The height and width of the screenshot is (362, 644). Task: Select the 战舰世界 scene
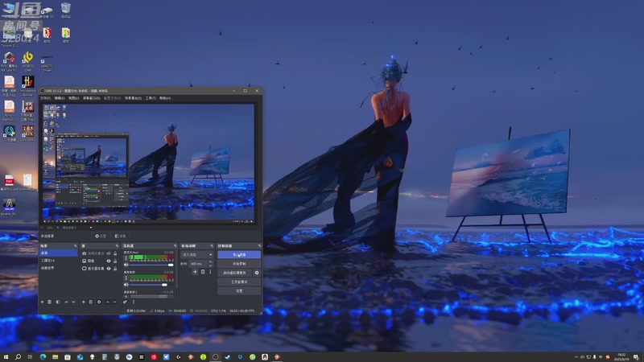click(58, 268)
